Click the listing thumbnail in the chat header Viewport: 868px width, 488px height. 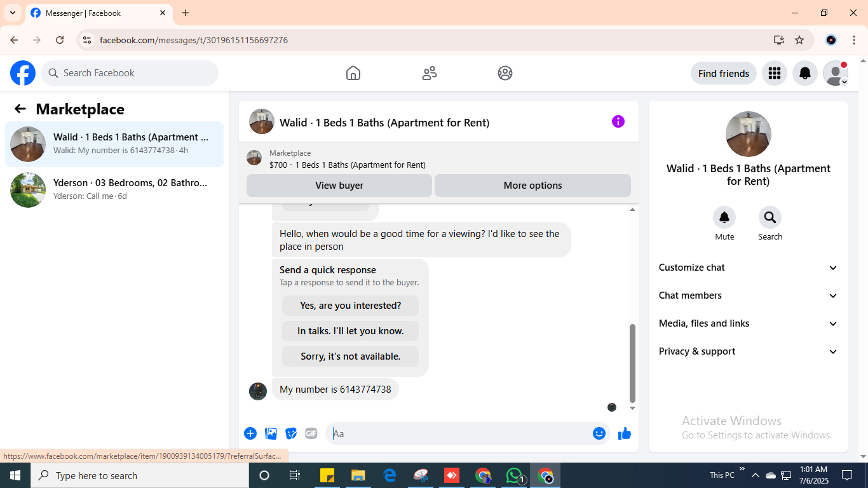click(262, 121)
